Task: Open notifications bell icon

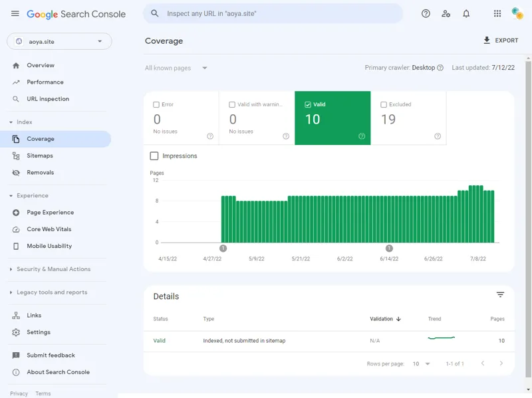Action: 466,13
